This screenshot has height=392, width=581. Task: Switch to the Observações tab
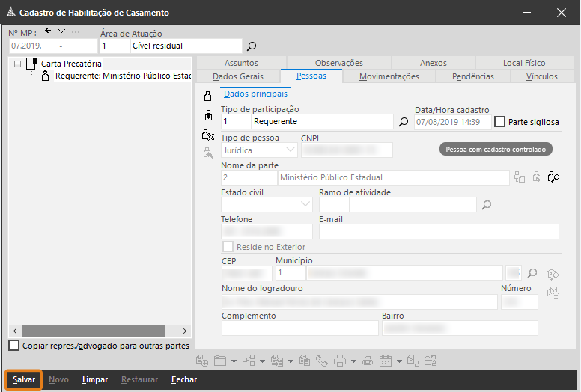click(x=338, y=63)
